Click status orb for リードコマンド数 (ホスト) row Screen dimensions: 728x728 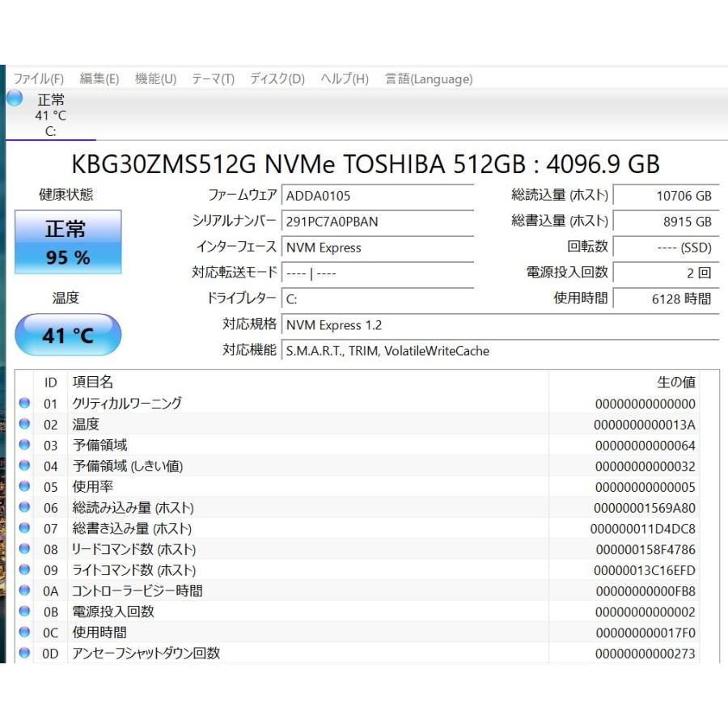coord(24,548)
